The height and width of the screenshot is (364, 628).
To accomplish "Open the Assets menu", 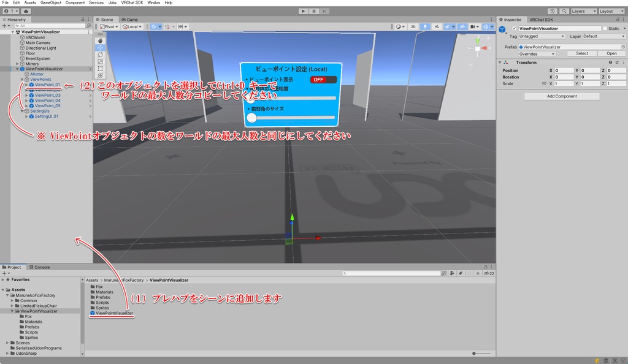I will pyautogui.click(x=30, y=2).
